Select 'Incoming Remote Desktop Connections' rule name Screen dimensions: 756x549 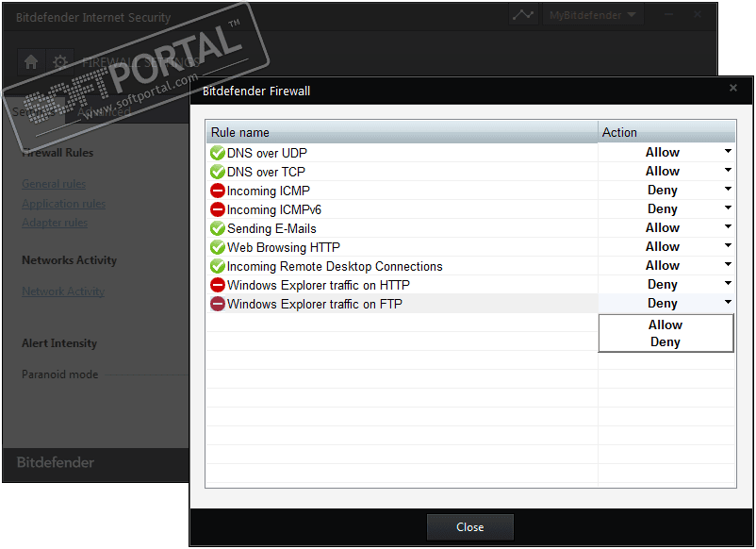(x=335, y=266)
